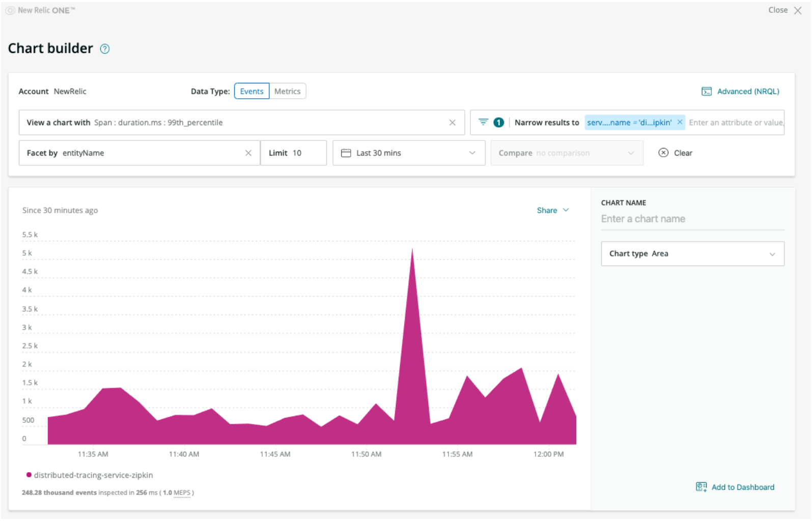This screenshot has height=521, width=812.
Task: Remove the serv...name filter chip
Action: pyautogui.click(x=680, y=122)
